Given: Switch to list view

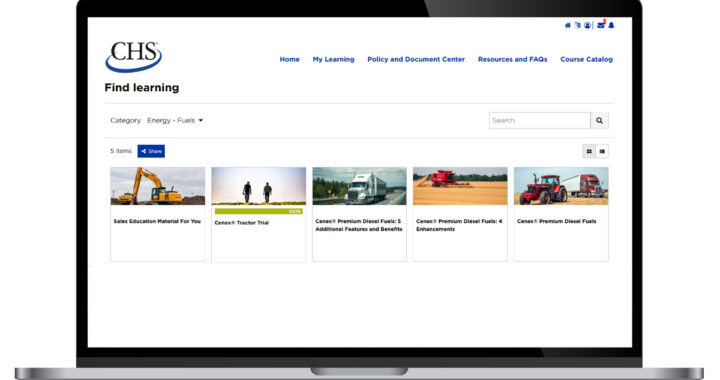Looking at the screenshot, I should pos(602,151).
